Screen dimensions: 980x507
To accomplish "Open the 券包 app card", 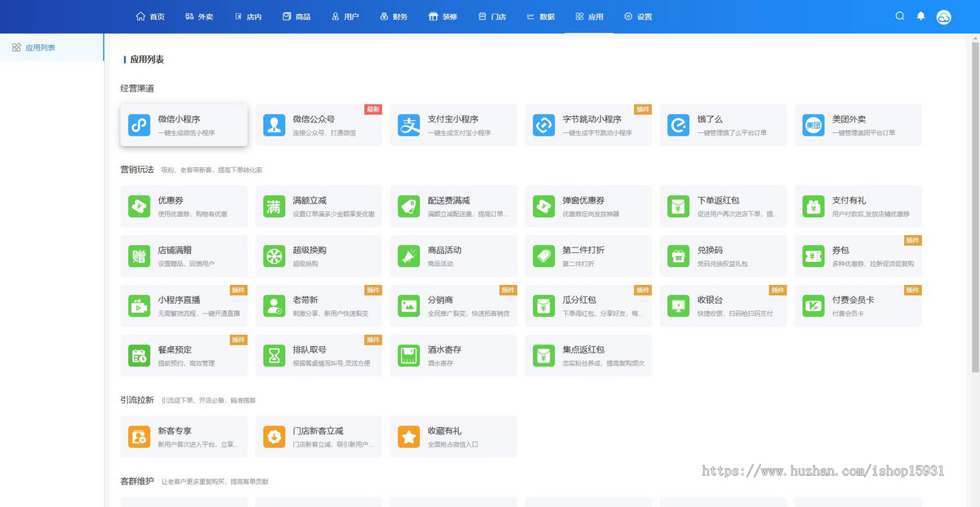I will [x=858, y=256].
